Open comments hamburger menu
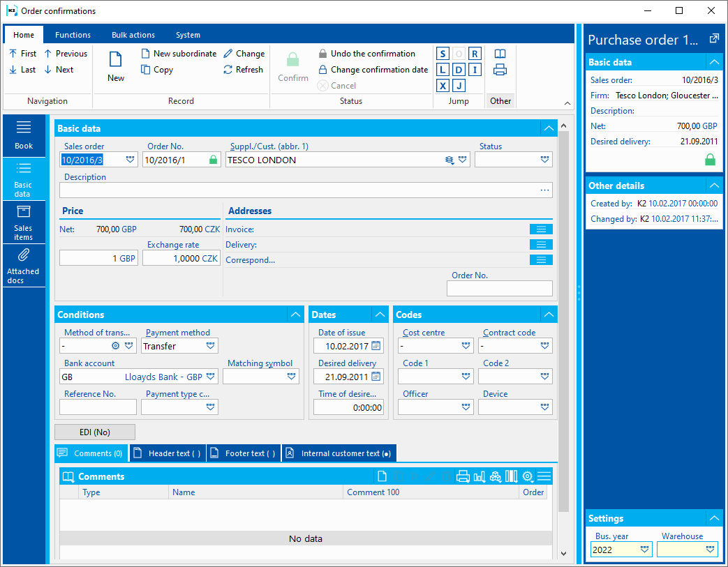 (x=544, y=476)
